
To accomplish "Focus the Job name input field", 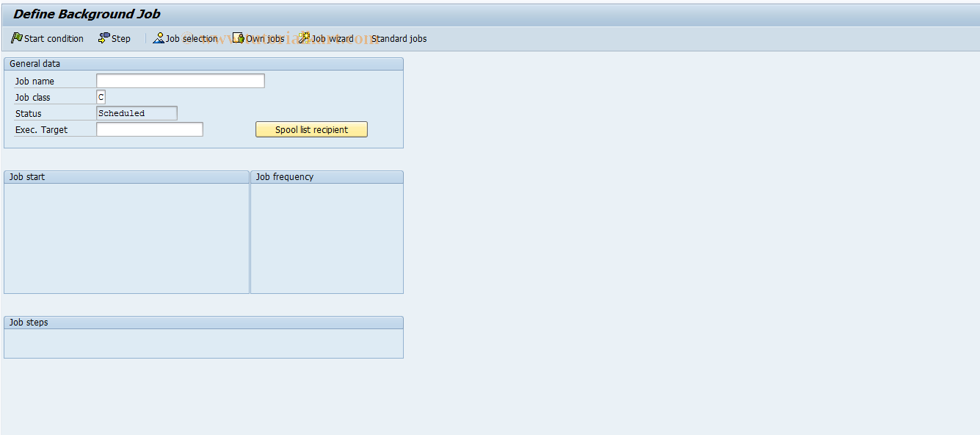I will pos(181,81).
